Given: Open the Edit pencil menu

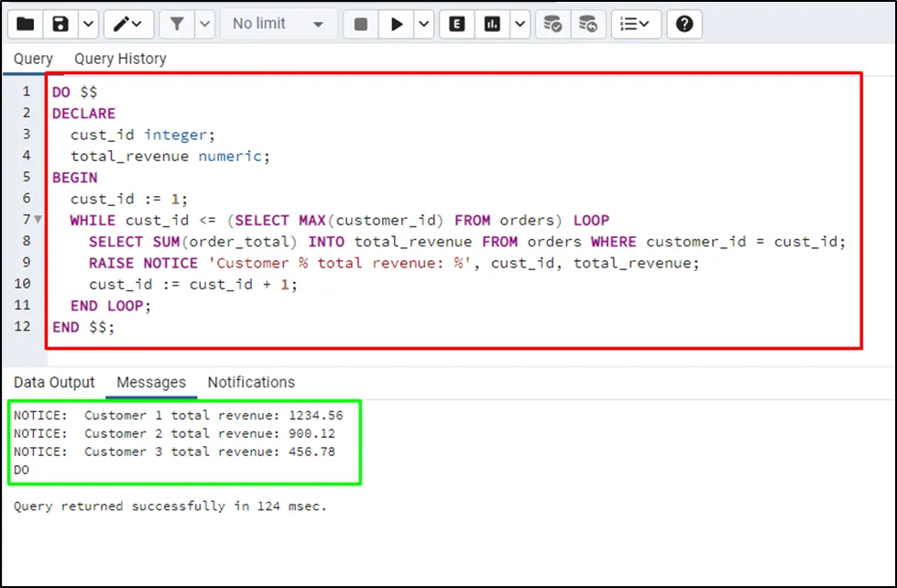Looking at the screenshot, I should coord(128,24).
